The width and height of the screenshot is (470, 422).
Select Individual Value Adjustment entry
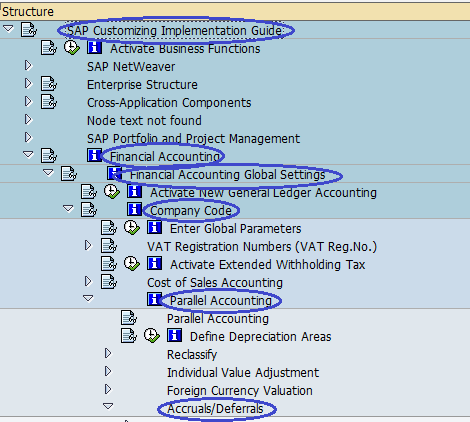[243, 373]
